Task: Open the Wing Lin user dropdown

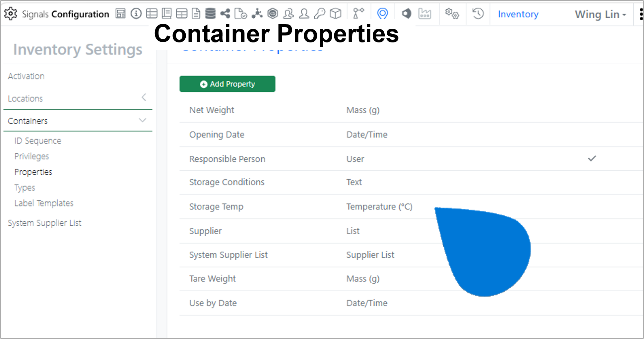Action: coord(600,14)
